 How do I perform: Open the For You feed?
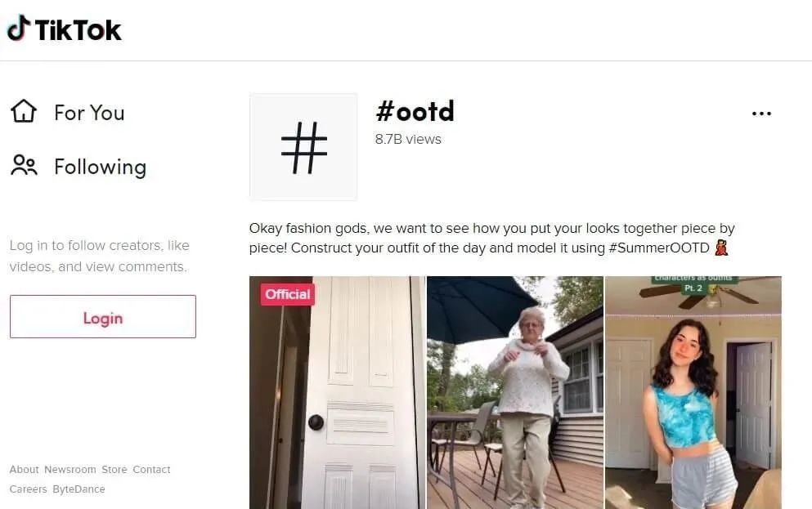pos(89,113)
